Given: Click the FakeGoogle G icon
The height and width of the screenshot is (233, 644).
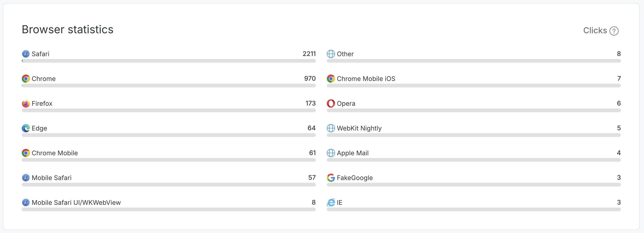Looking at the screenshot, I should pos(331,178).
